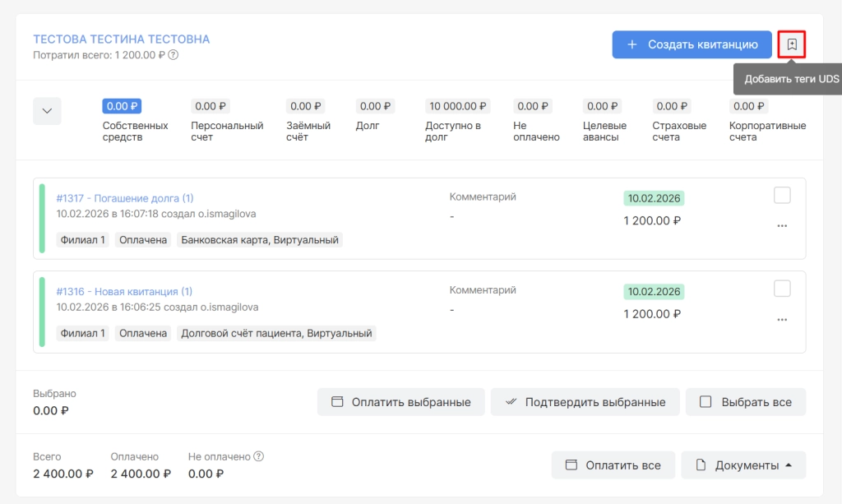This screenshot has height=504, width=842.
Task: Click the Не оплачено balance in accounts row
Action: [533, 106]
